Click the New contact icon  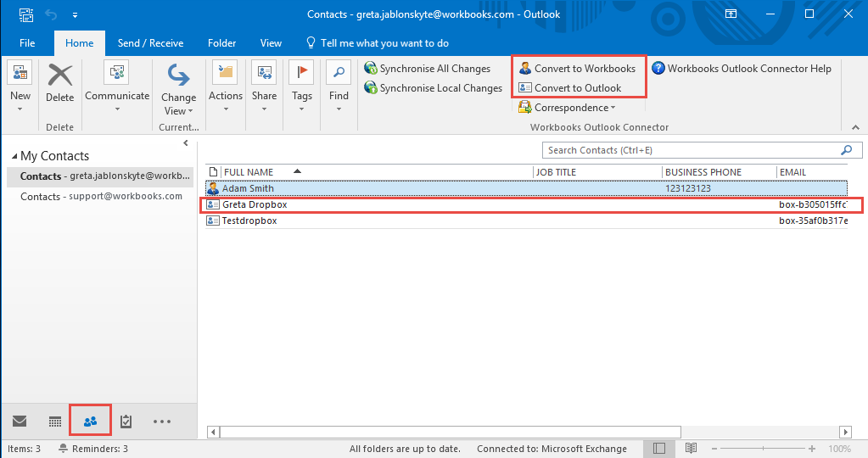20,73
